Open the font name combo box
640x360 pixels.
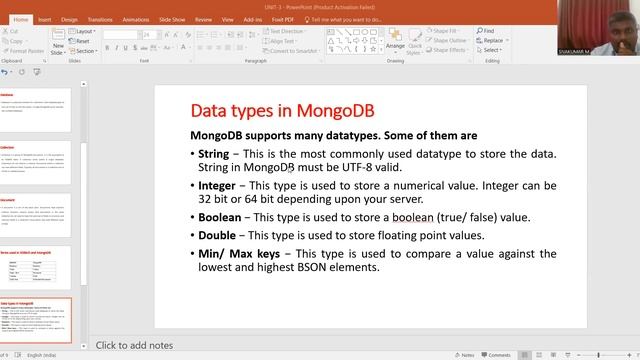122,35
